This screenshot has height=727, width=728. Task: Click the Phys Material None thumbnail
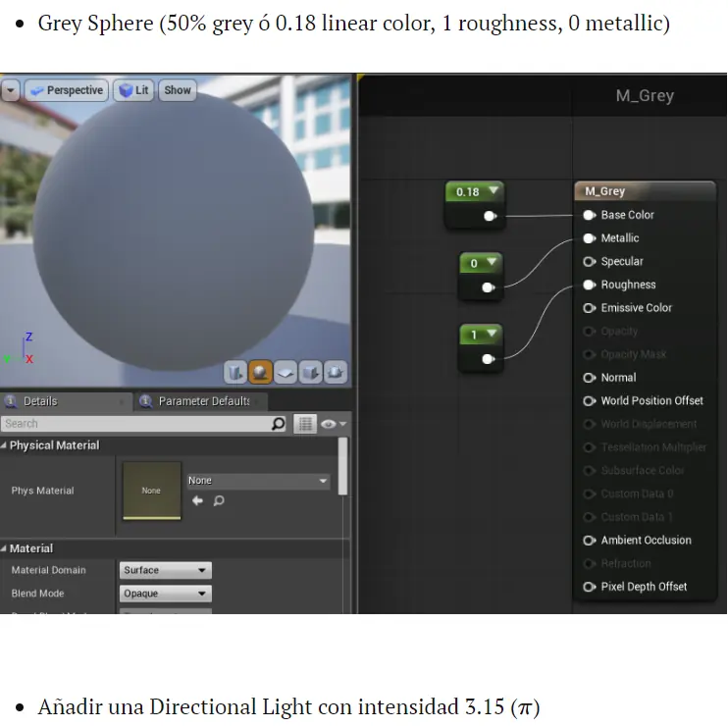[x=151, y=491]
